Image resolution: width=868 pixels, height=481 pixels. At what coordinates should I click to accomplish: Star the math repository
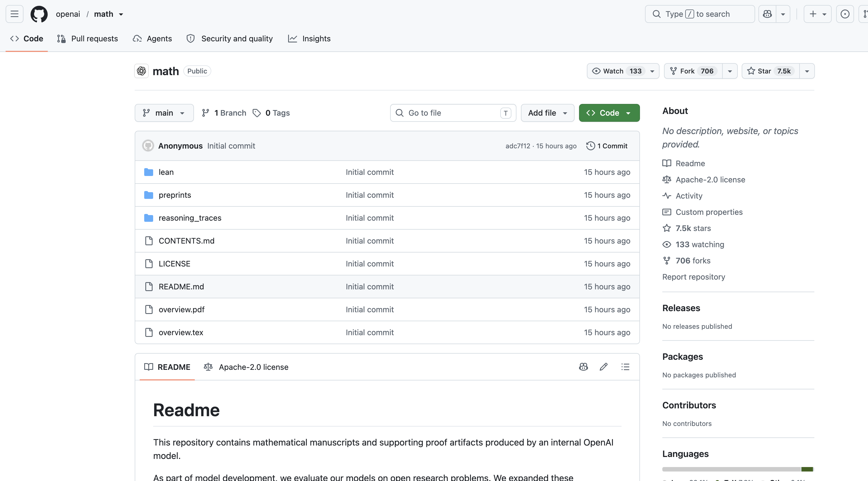771,71
